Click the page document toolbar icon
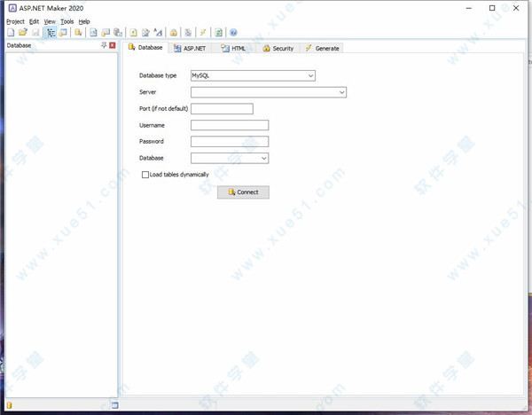Image resolution: width=532 pixels, height=415 pixels. pos(93,33)
